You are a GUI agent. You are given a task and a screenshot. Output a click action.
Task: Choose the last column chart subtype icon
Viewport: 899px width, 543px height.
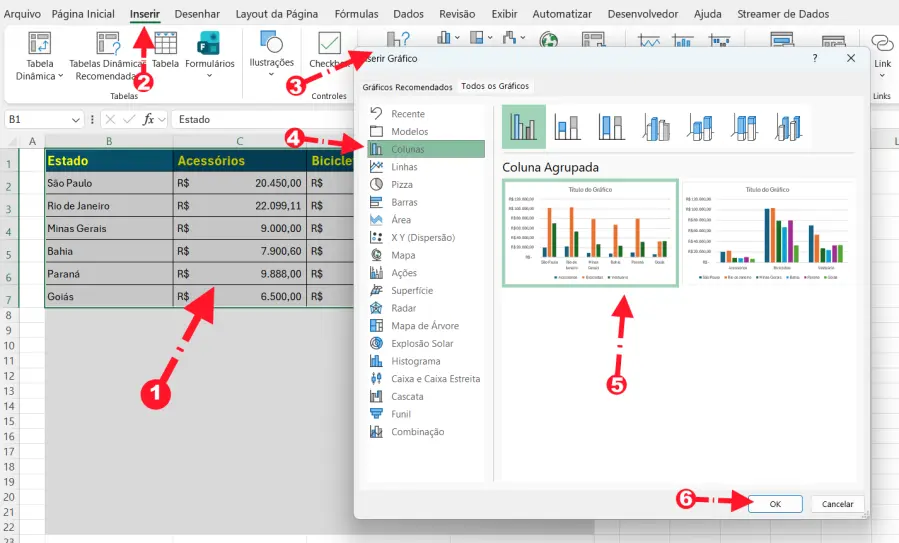coord(789,127)
